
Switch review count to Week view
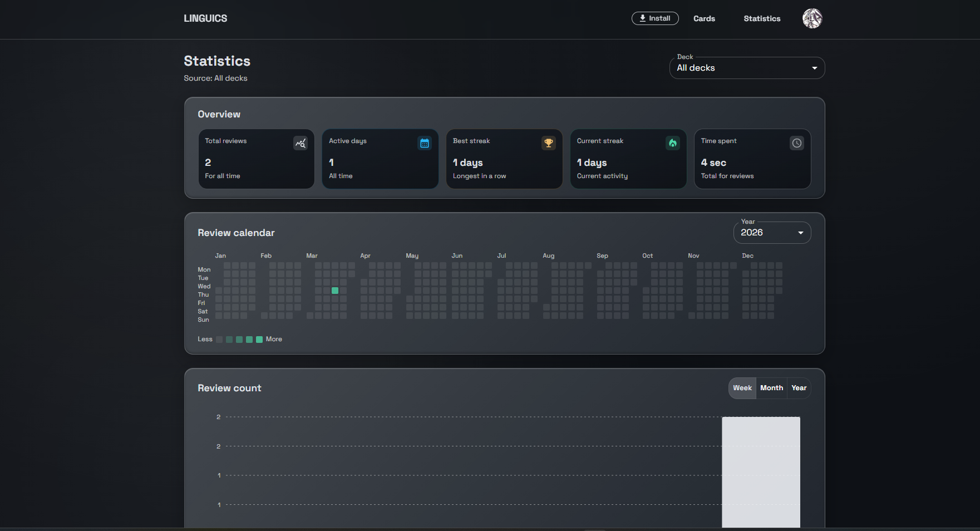[x=742, y=388]
